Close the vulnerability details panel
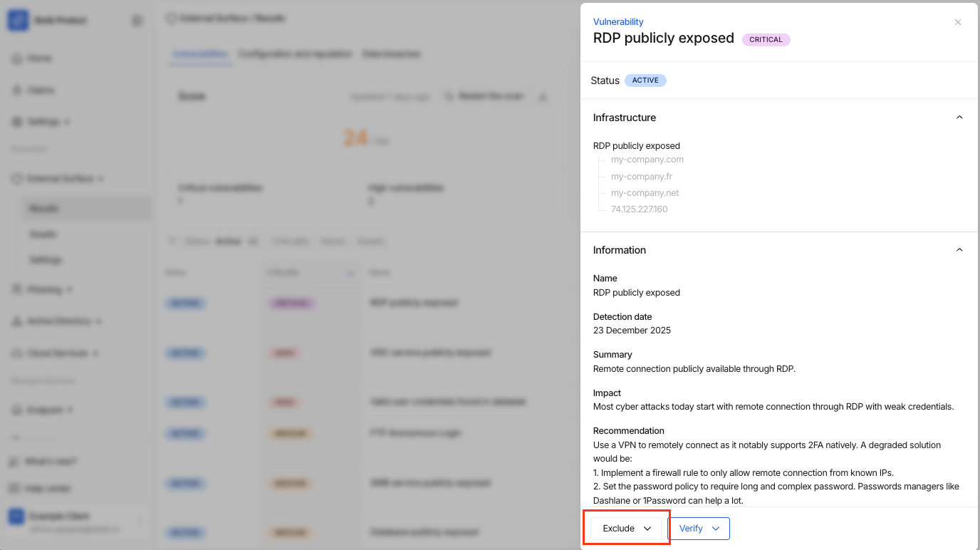The image size is (980, 550). tap(958, 22)
